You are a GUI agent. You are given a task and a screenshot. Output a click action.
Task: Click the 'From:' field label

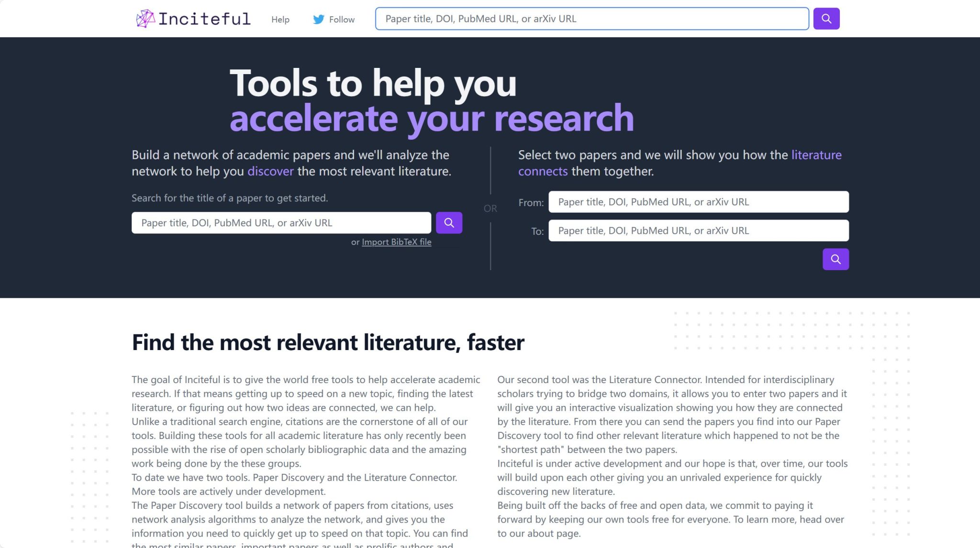[x=531, y=203]
